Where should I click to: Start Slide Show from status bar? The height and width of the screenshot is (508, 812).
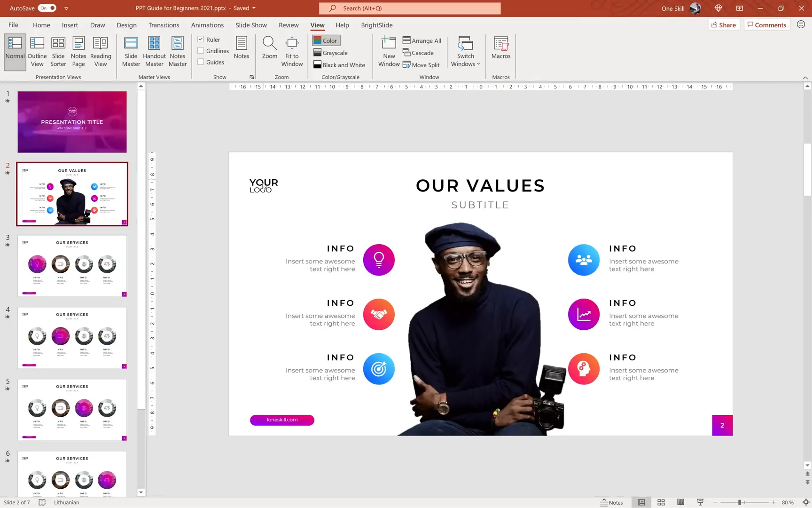pos(700,502)
